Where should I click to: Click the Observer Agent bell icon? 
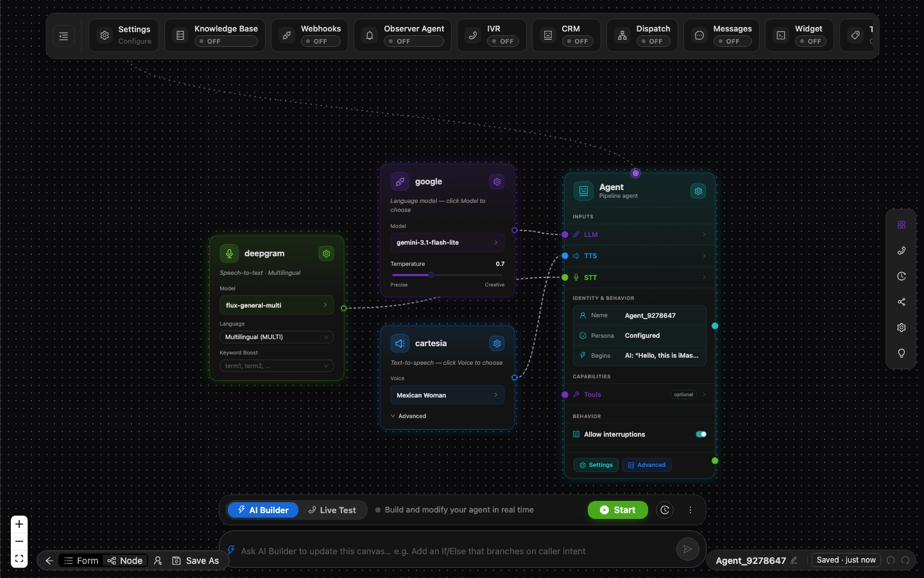coord(370,36)
